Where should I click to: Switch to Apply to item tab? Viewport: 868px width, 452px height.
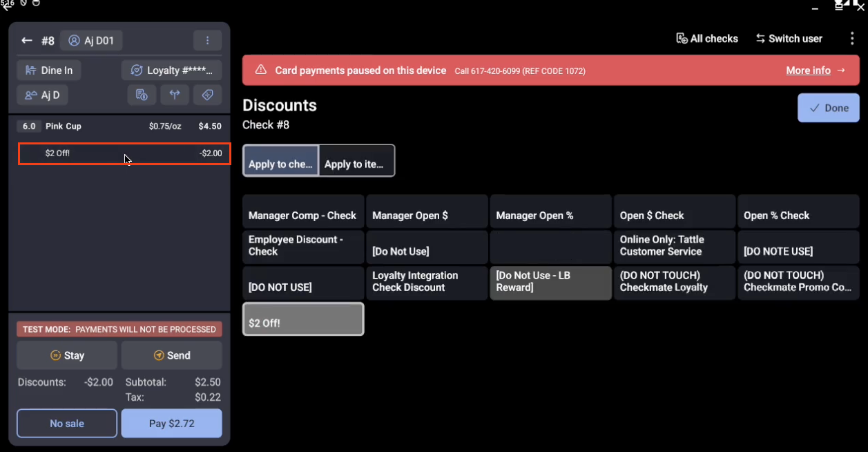[357, 160]
